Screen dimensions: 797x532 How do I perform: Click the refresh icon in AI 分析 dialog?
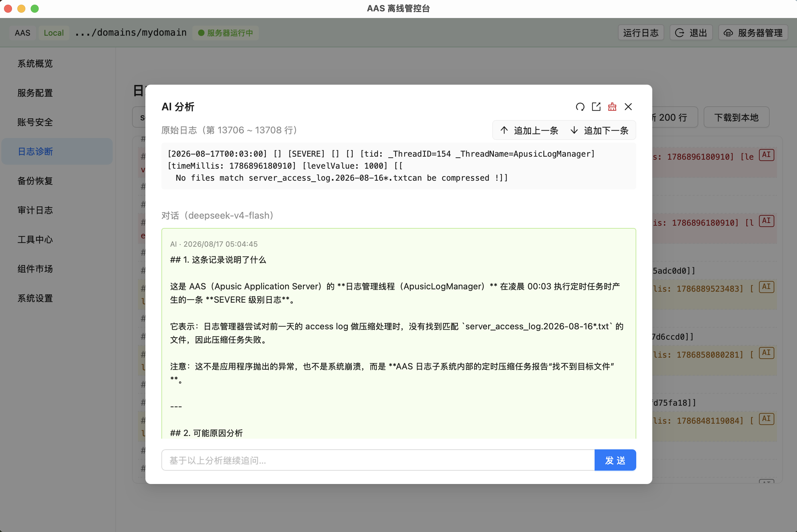click(580, 107)
